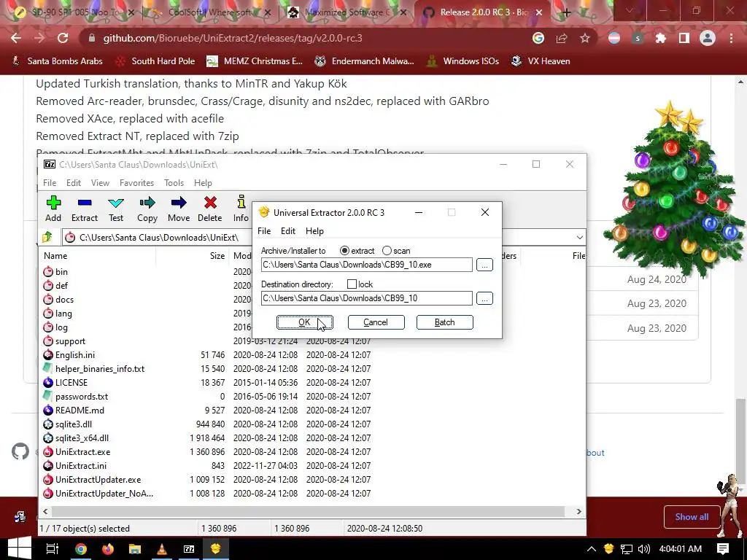The image size is (747, 560).
Task: Click the Delete toolbar icon in 7-Zip
Action: click(x=209, y=209)
